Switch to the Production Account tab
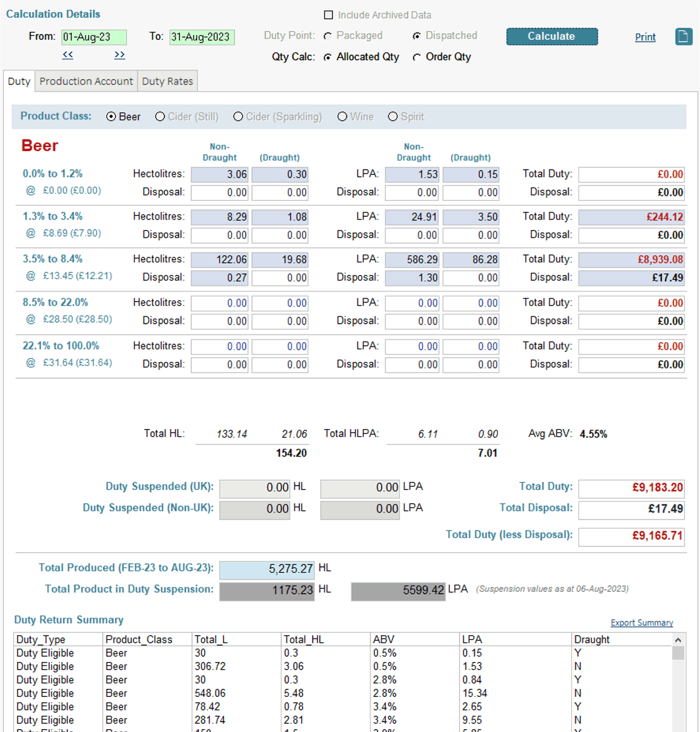 [86, 81]
